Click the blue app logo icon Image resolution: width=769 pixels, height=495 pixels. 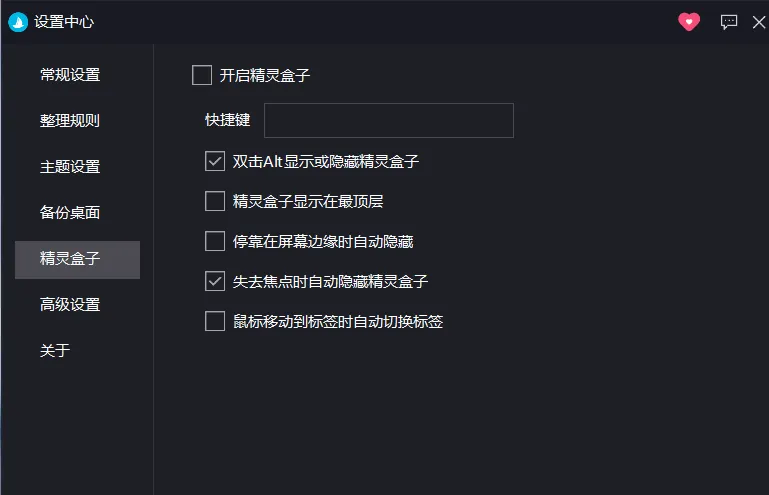pos(17,22)
